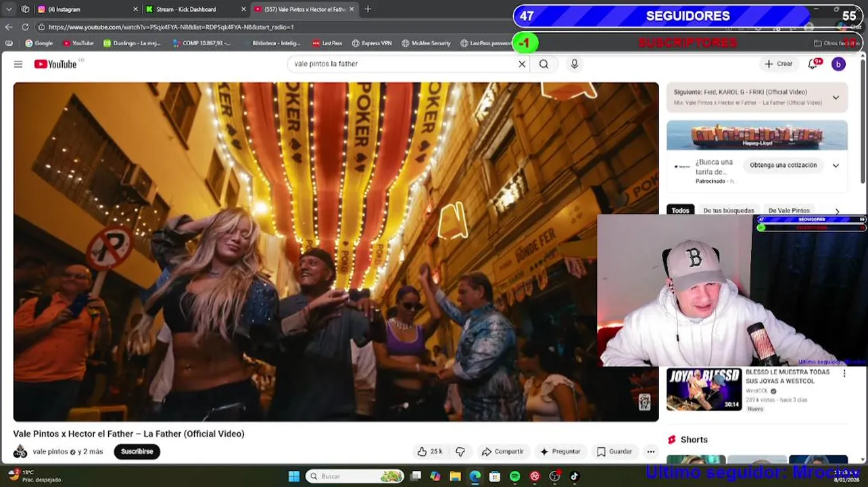Open the browser workspaces icon
Viewport: 868px width, 487px height.
[x=25, y=9]
